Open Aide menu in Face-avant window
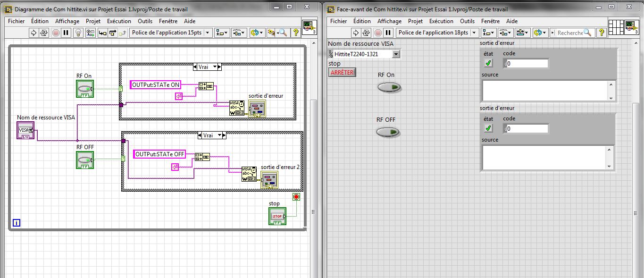The height and width of the screenshot is (278, 644). (512, 21)
